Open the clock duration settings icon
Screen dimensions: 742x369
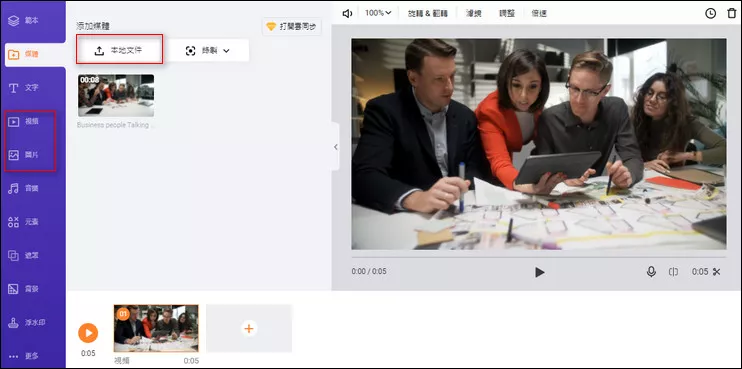coord(710,14)
